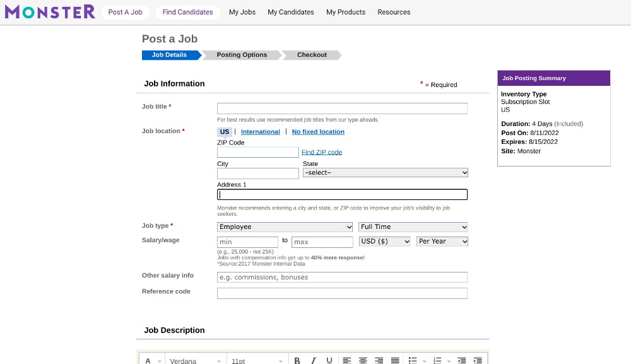Viewport: 631px width, 364px height.
Task: Open the Resources menu
Action: (394, 12)
